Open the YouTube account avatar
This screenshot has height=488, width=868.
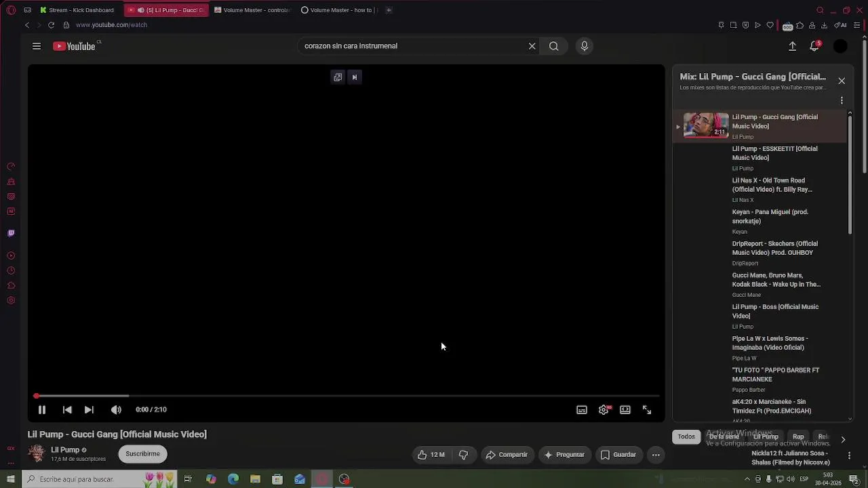[840, 46]
